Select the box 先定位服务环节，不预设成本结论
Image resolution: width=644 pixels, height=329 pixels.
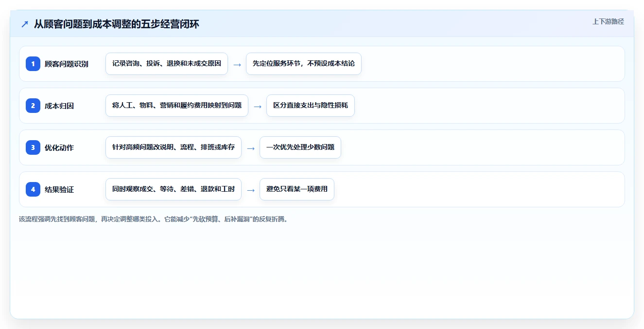click(x=304, y=64)
